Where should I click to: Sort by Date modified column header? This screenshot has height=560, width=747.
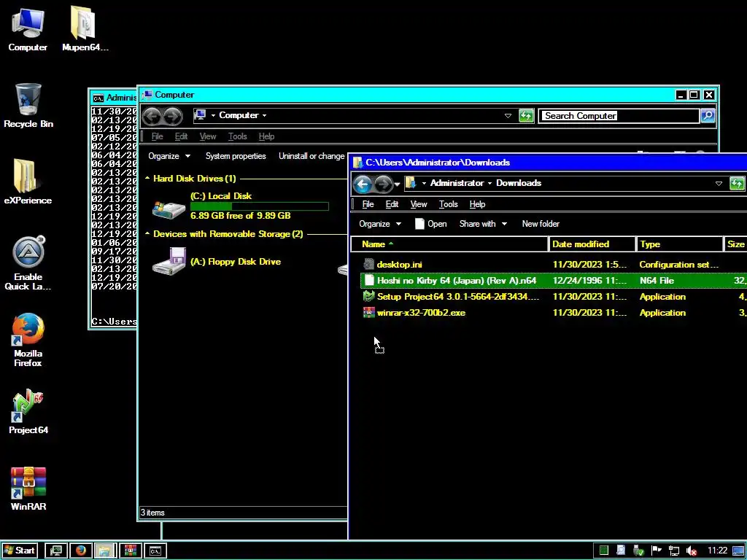[592, 244]
